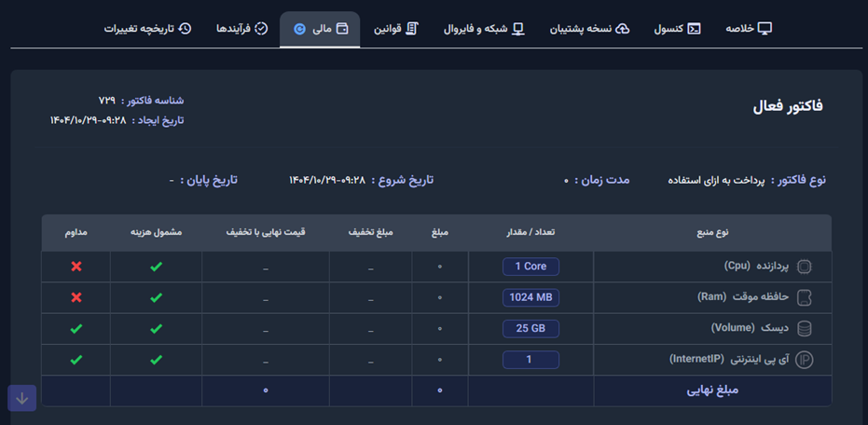Screen dimensions: 868x425
Task: Click the disk stack icon in دیسک row
Action: click(804, 329)
